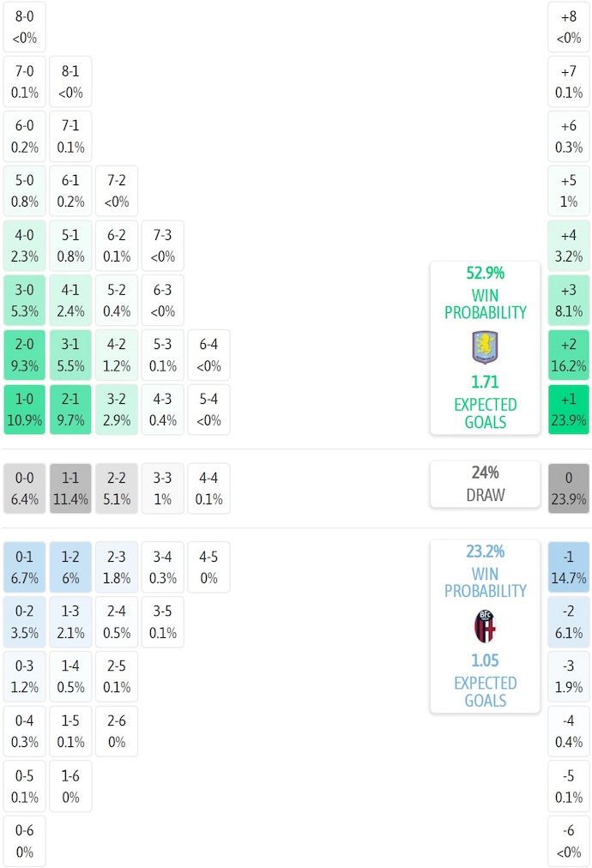This screenshot has width=592, height=868.
Task: Select the 1-0 scoreline cell
Action: [25, 410]
